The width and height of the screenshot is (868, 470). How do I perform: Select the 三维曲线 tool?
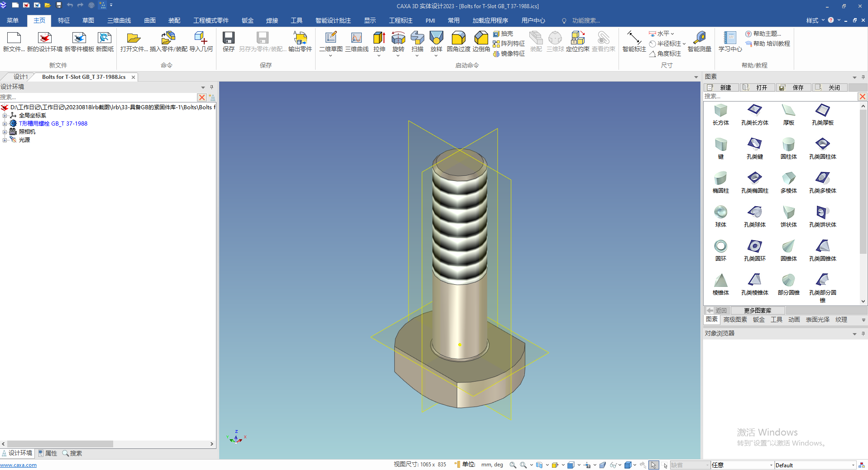click(357, 42)
